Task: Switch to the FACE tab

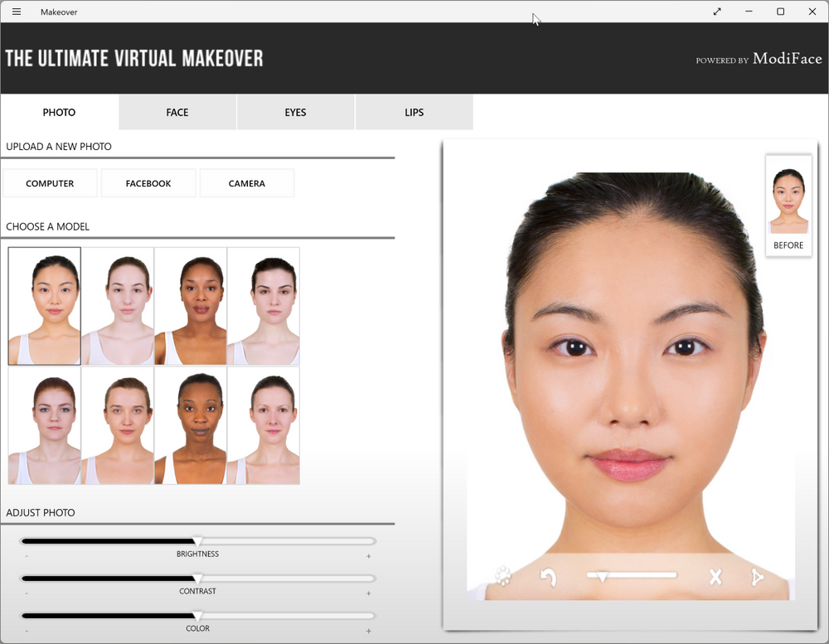Action: click(x=177, y=113)
